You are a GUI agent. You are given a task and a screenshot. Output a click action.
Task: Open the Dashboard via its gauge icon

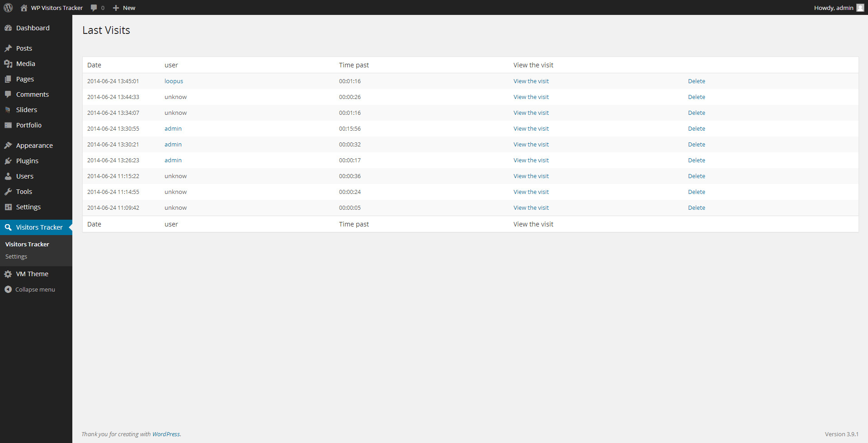9,28
